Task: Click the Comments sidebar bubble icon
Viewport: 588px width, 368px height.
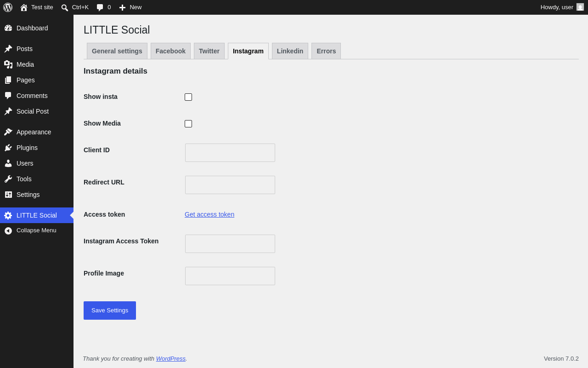Action: [8, 96]
